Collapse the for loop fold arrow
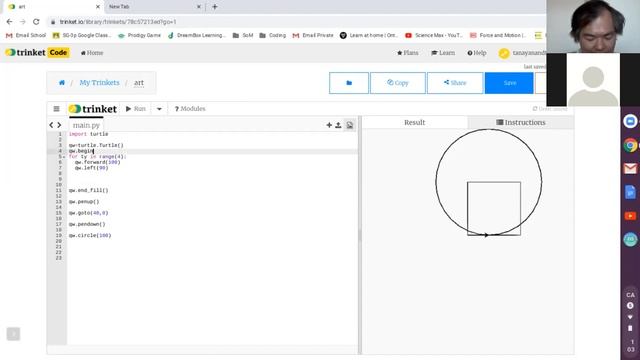 coord(64,157)
